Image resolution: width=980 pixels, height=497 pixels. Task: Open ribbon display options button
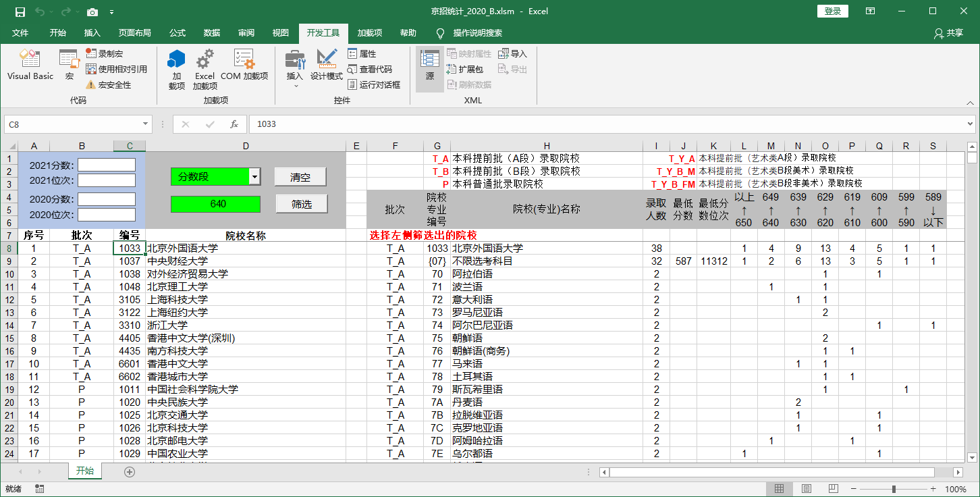pyautogui.click(x=871, y=11)
